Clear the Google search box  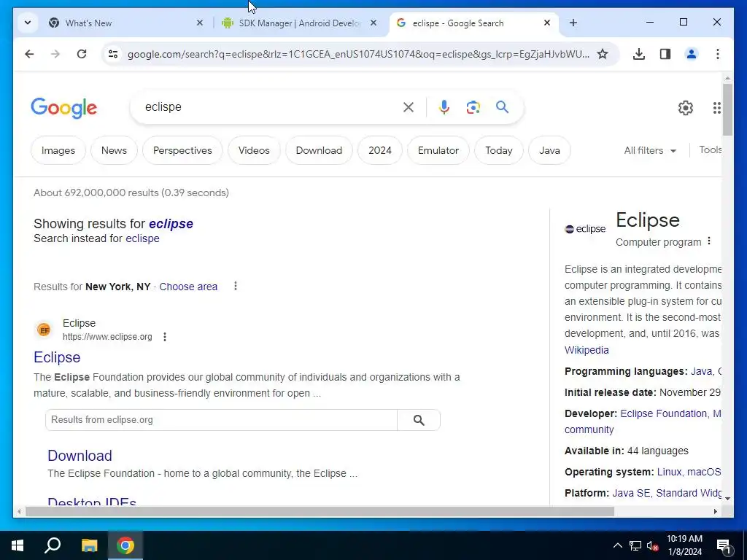coord(409,107)
